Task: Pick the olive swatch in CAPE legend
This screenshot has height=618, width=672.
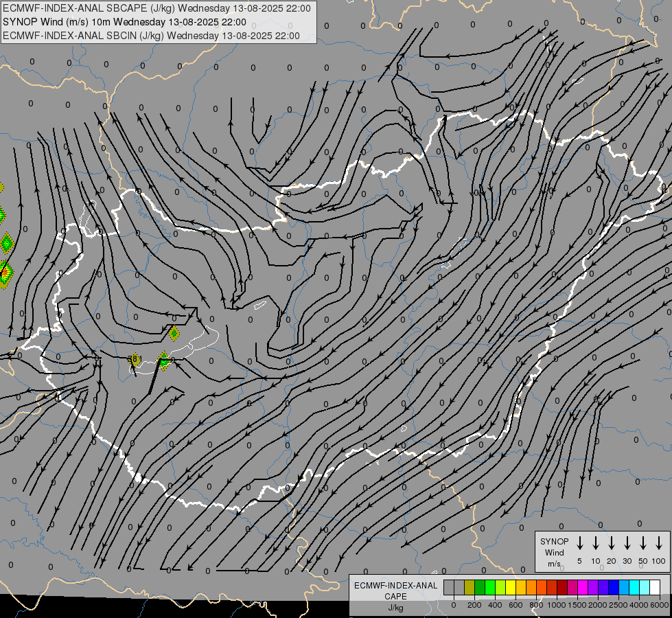Action: 470,587
